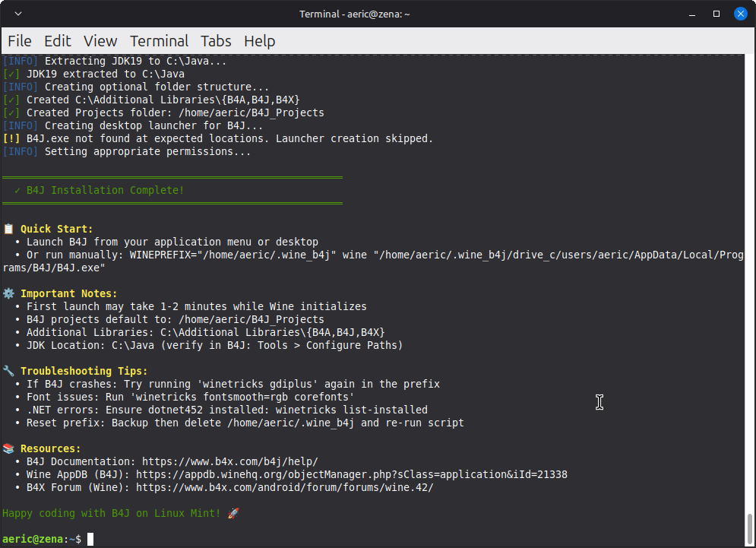Close the Terminal window
The image size is (756, 548).
(741, 14)
